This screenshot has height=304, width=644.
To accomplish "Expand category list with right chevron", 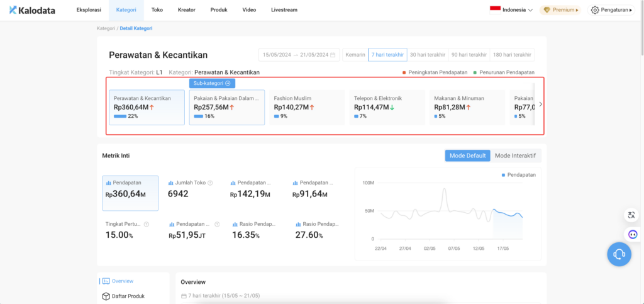I will point(540,104).
